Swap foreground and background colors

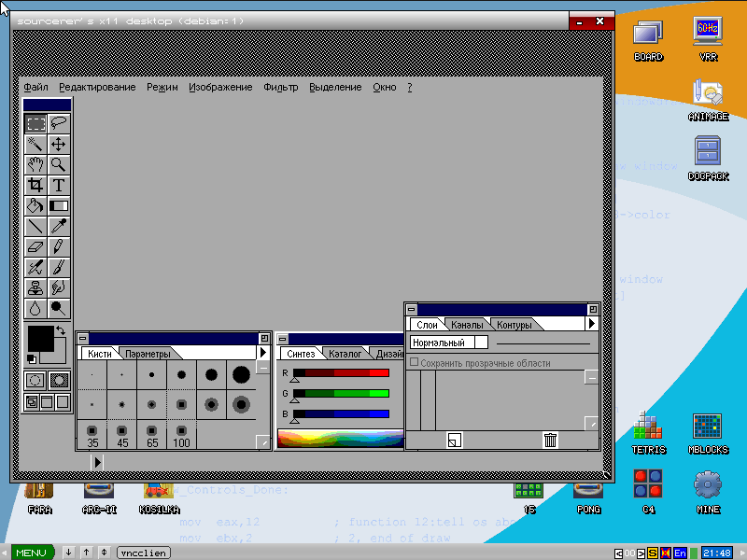pyautogui.click(x=62, y=330)
